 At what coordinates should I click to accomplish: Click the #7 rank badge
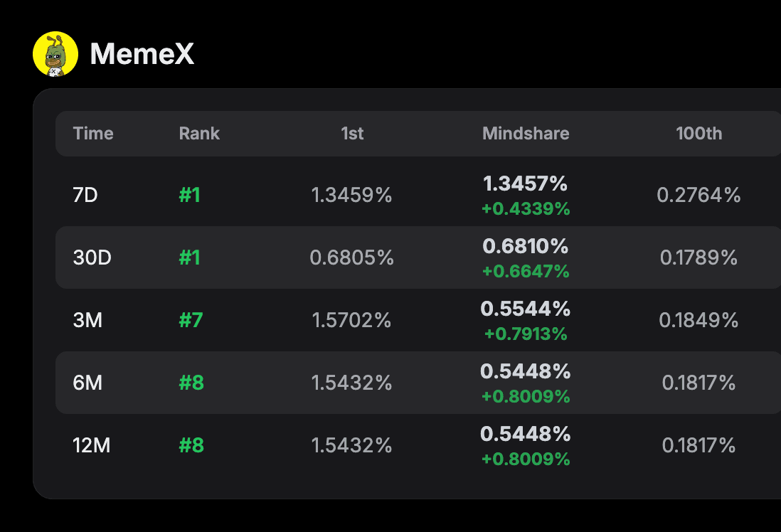click(x=191, y=320)
